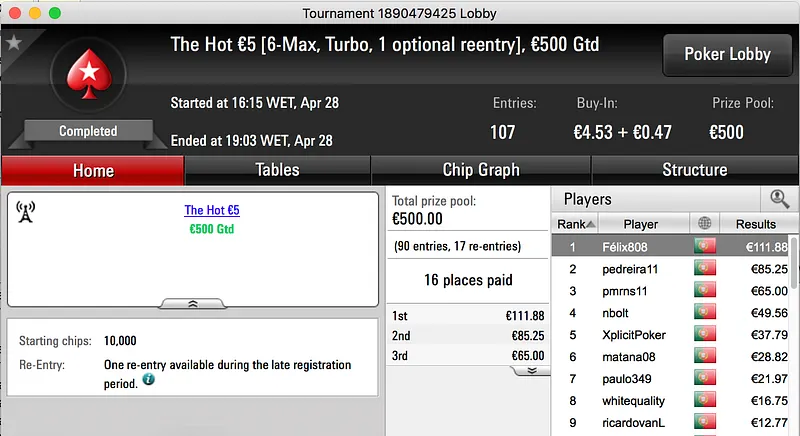800x436 pixels.
Task: Select player pedreira11 in the list
Action: point(630,269)
